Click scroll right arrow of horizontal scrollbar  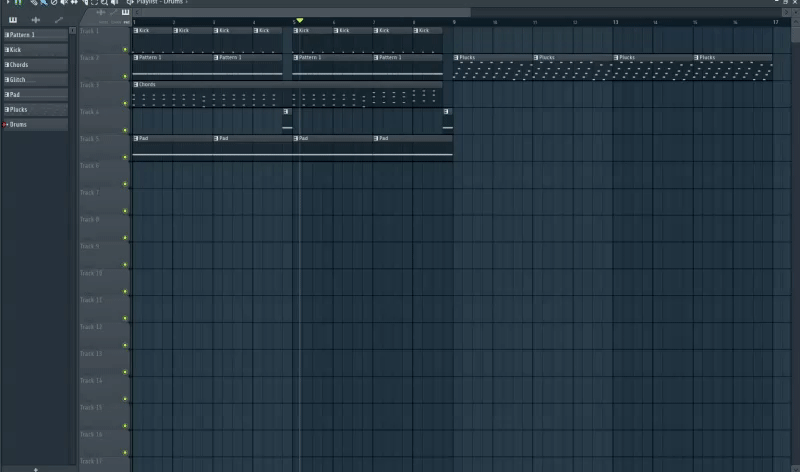pos(786,12)
